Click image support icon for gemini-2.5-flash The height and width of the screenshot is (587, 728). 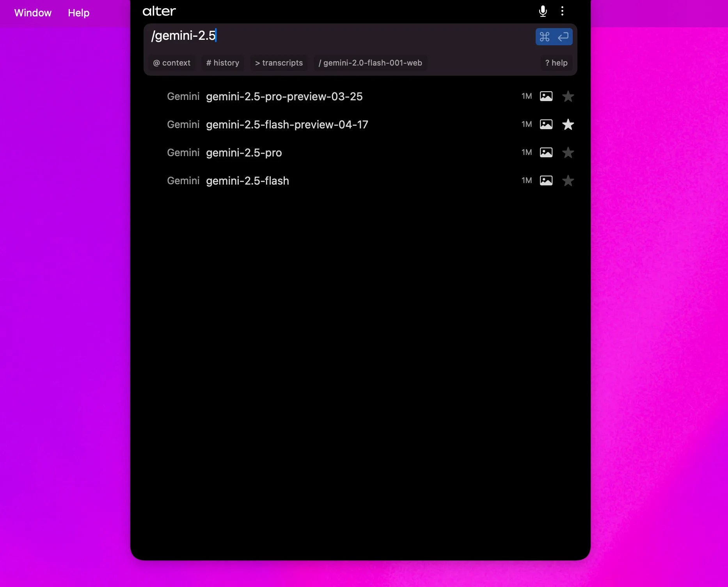[546, 181]
